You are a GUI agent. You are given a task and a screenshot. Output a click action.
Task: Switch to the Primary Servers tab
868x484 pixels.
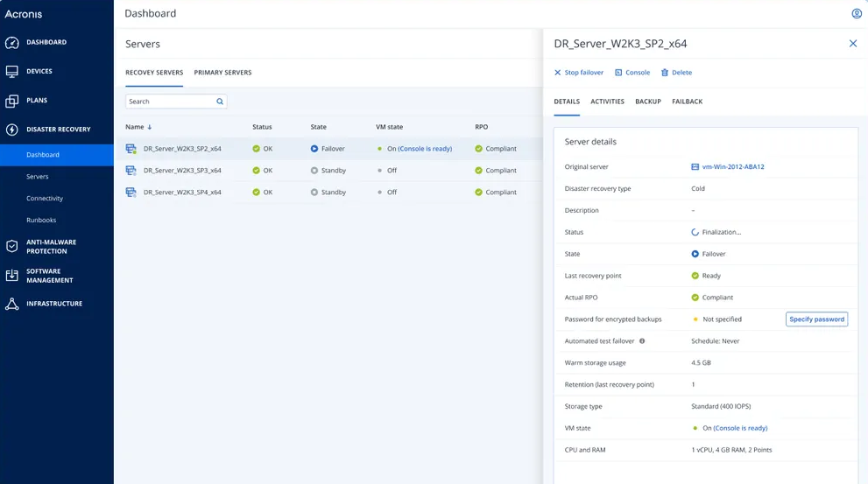(222, 73)
